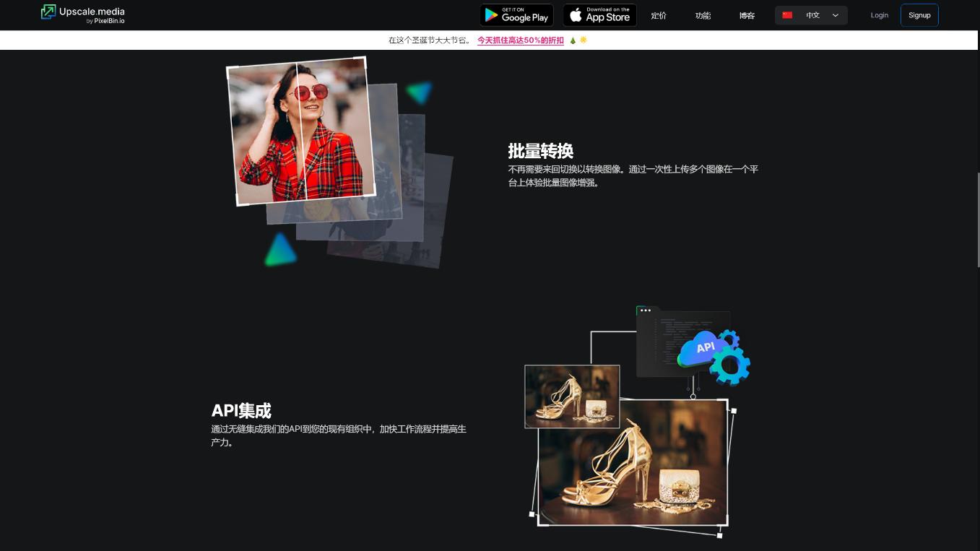Click the API集成 heading

pyautogui.click(x=241, y=411)
